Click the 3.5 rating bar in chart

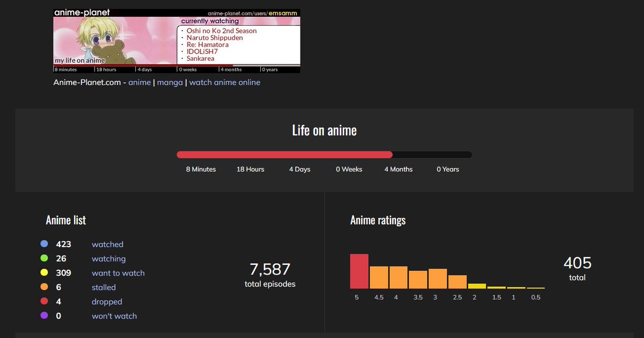point(418,280)
